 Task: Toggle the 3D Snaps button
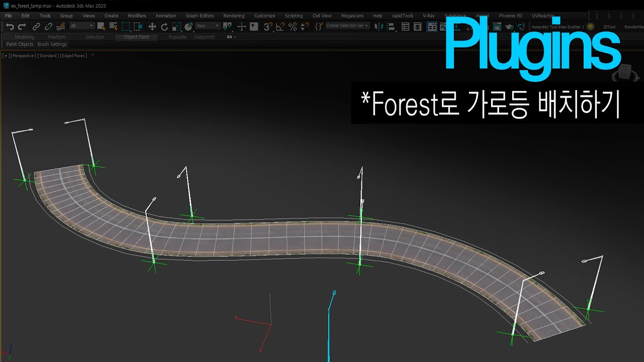tap(268, 26)
